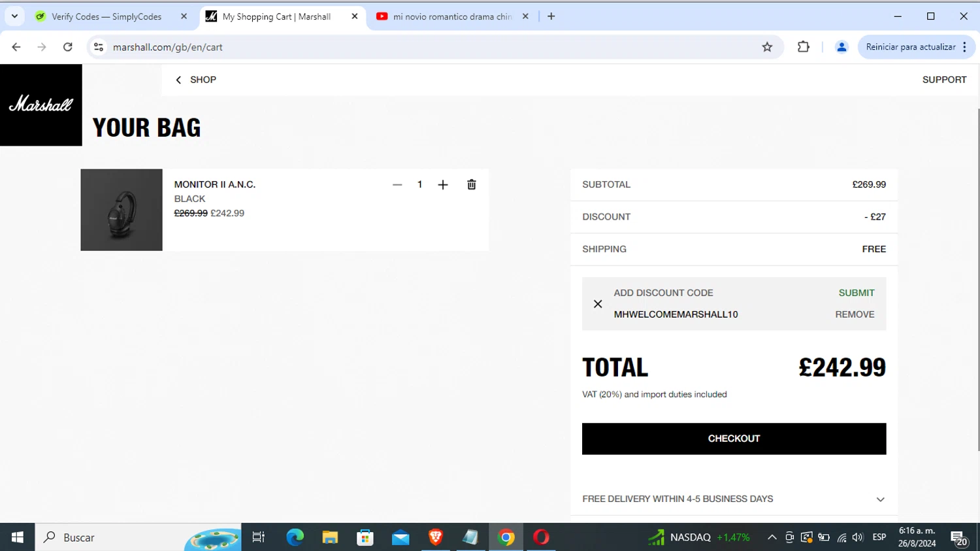Click the Buscar taskbar search box
The width and height of the screenshot is (980, 551).
[138, 537]
